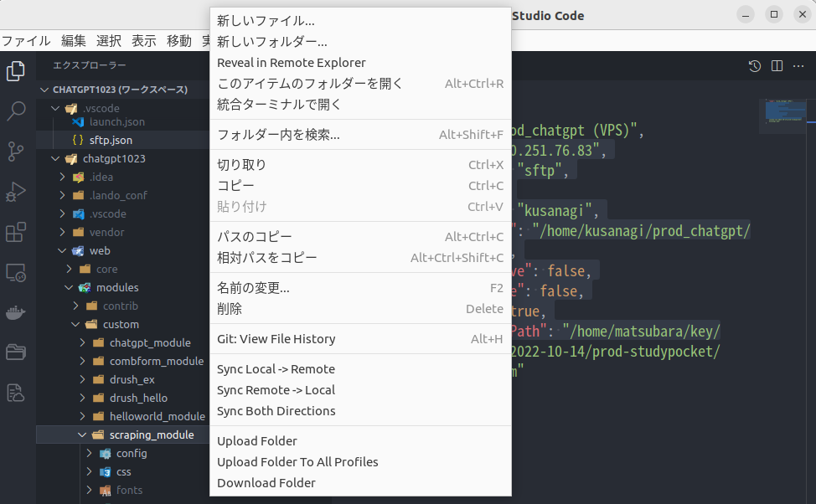This screenshot has width=816, height=504.
Task: Collapse the chatgpt1023 root folder chevron
Action: (55, 158)
